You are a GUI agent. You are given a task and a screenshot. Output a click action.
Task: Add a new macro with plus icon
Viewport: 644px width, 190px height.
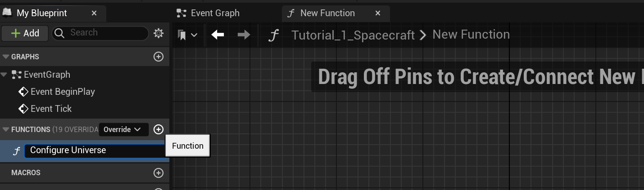[x=159, y=172]
